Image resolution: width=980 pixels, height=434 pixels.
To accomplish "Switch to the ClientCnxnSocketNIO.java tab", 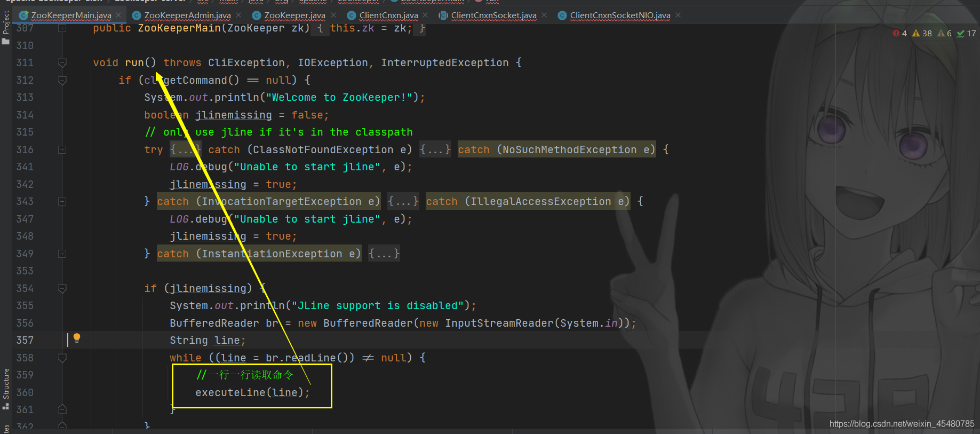I will (620, 15).
